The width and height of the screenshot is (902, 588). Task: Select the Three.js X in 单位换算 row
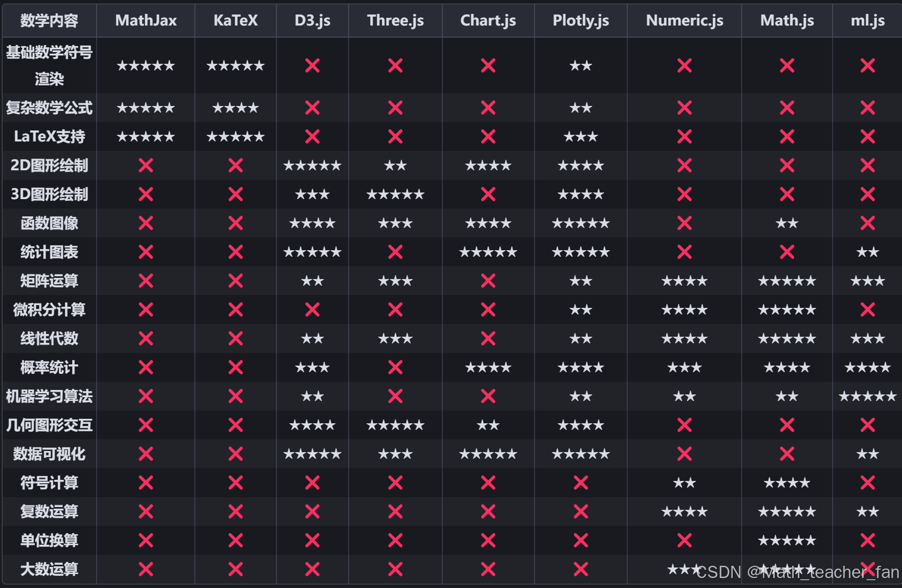click(x=395, y=540)
